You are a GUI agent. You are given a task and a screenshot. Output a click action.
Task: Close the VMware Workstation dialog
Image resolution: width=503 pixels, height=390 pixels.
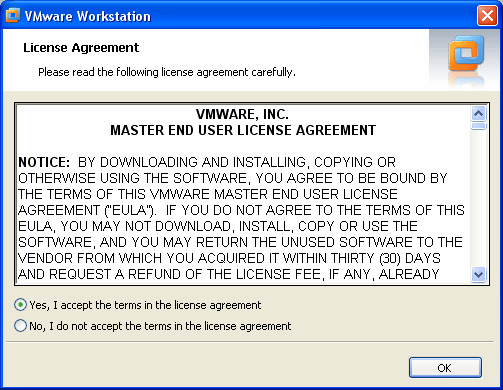487,16
